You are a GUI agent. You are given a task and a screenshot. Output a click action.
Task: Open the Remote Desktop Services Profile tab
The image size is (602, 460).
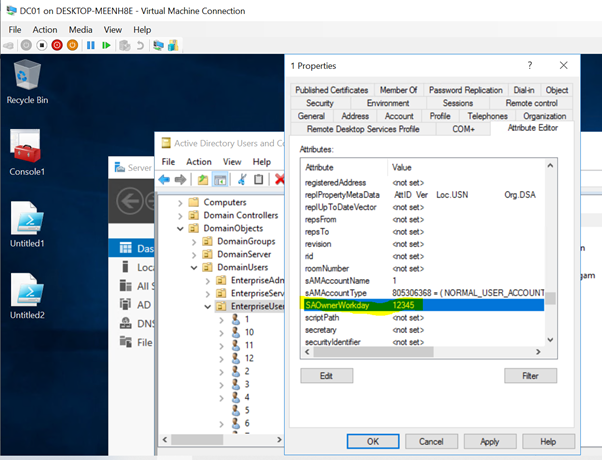coord(363,129)
